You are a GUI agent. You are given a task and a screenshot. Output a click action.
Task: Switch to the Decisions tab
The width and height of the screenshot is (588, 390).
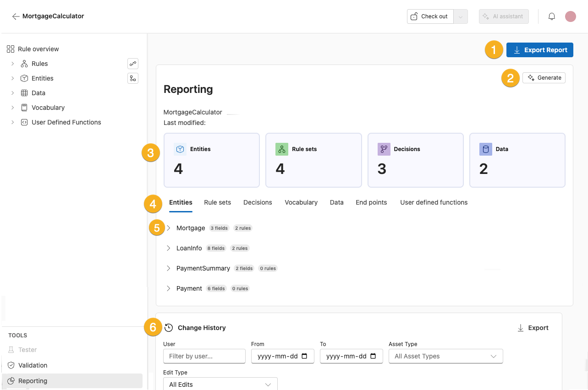258,202
